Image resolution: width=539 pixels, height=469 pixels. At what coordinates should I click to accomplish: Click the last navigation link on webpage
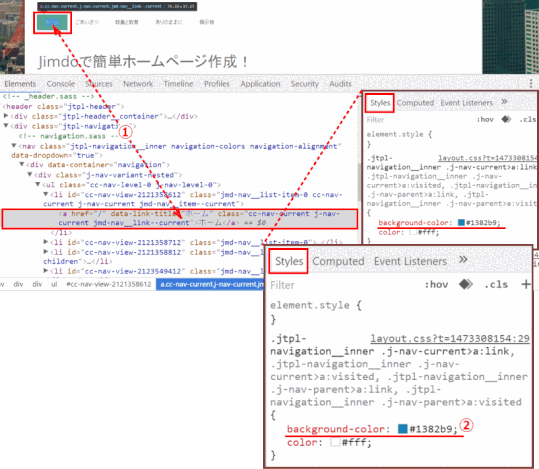pos(207,22)
